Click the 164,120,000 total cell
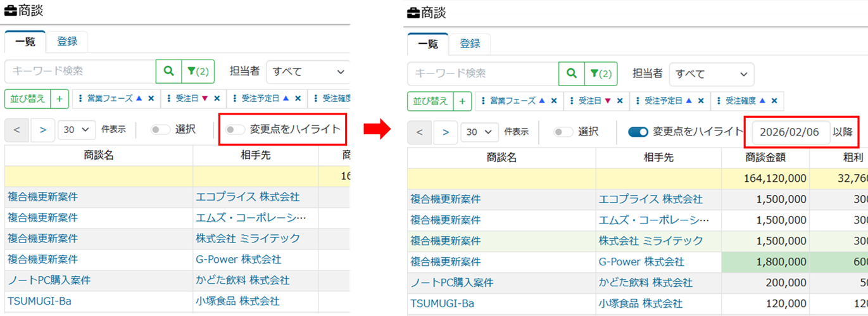 765,179
